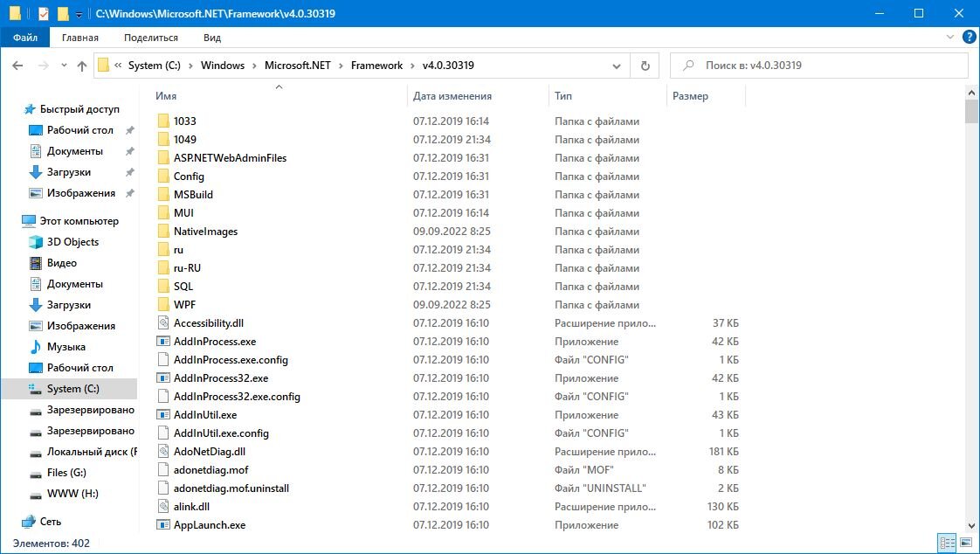Select file name AddInProcess32.exe.config
The width and height of the screenshot is (980, 554).
237,397
